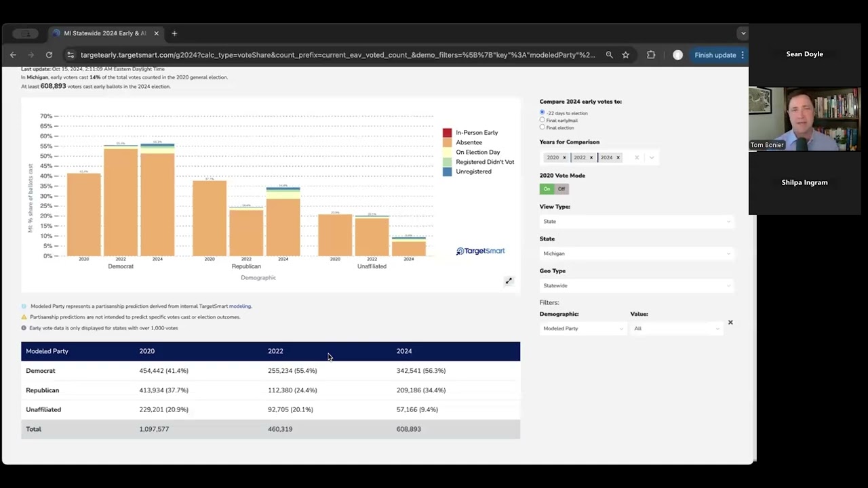Toggle Unregistered legend swatch
This screenshot has width=868, height=488.
(448, 171)
